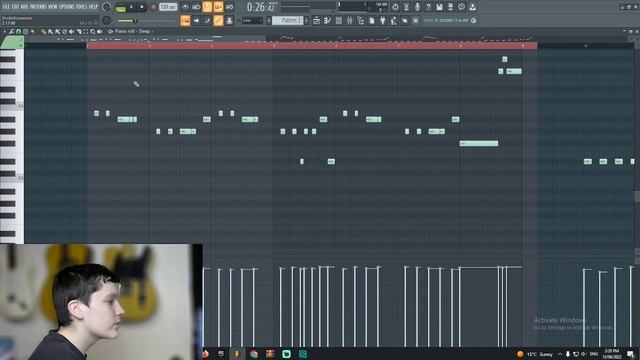Screen dimensions: 640x360
Task: Open the FILE menu
Action: tap(6, 7)
